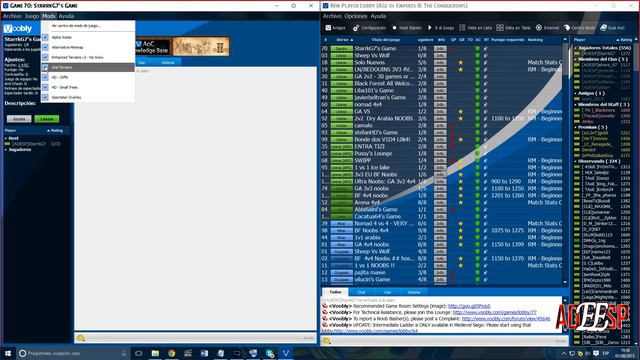
Task: Toggle HD - Cliffs mod checkbox
Action: coord(45,77)
